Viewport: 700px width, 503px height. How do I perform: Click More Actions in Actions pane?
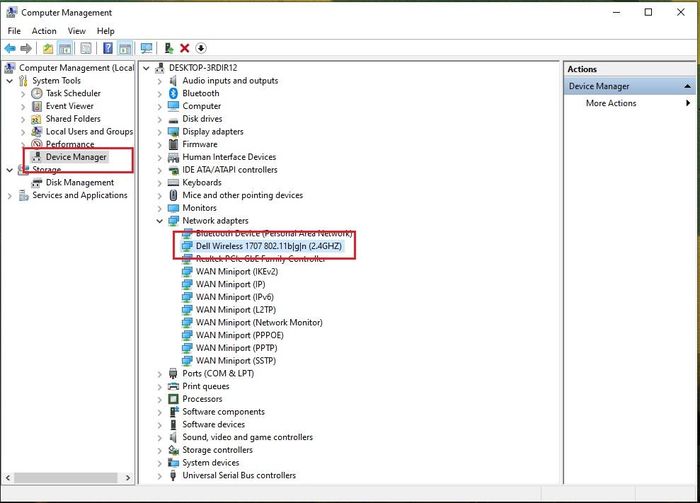pyautogui.click(x=611, y=103)
